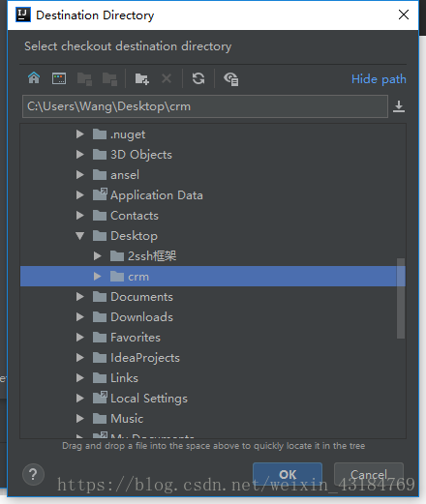Click the IntelliJ logo in title bar
Viewport: 426px width, 504px height.
coord(23,15)
